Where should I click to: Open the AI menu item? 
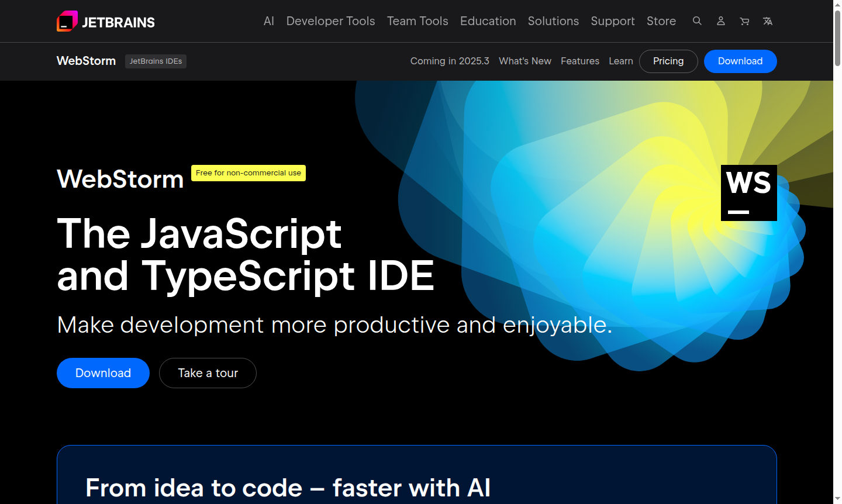[268, 21]
